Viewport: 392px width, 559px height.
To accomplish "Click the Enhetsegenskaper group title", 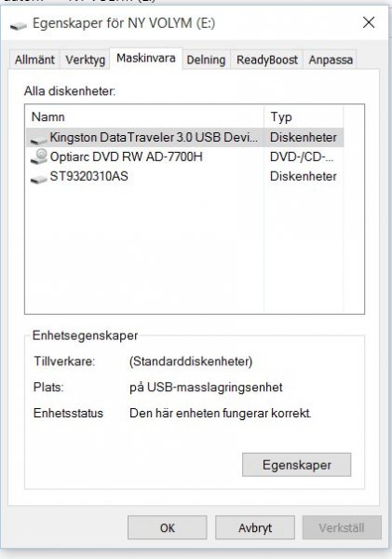I will pos(85,335).
